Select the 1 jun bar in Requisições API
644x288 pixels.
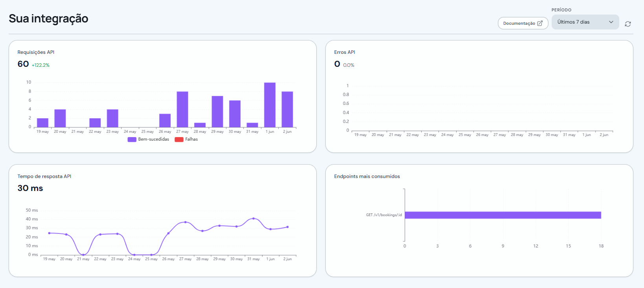pyautogui.click(x=270, y=105)
